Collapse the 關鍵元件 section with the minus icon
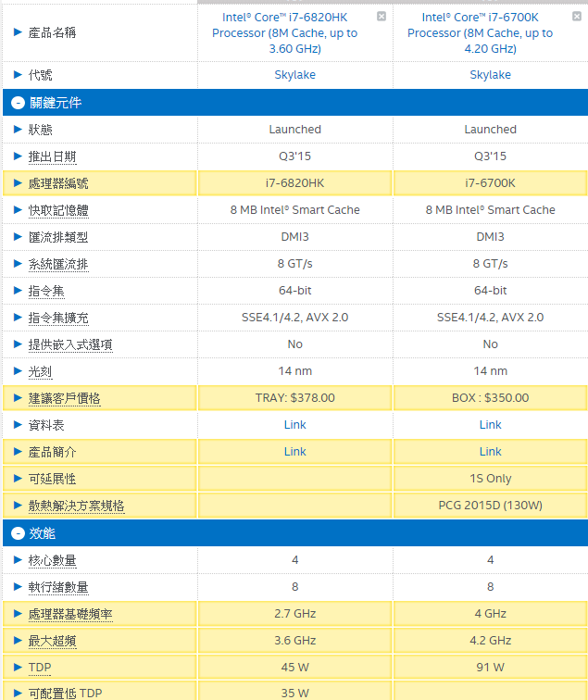Image resolution: width=588 pixels, height=700 pixels. click(x=18, y=103)
